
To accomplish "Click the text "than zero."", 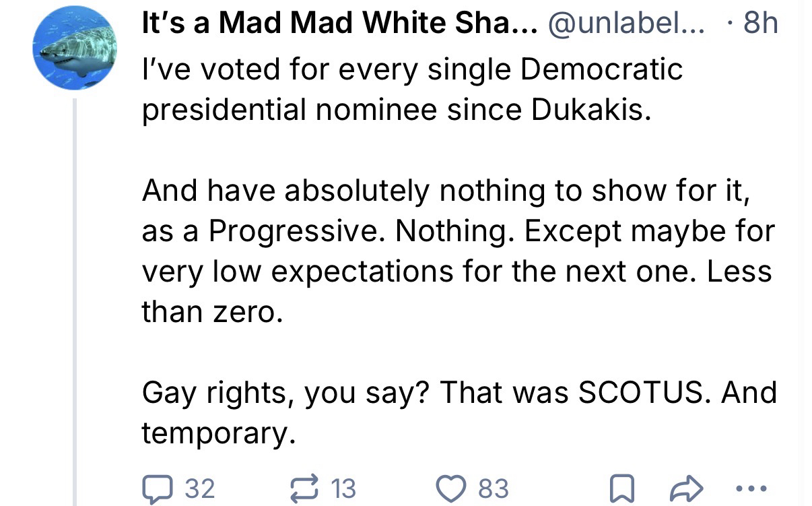I will (x=209, y=312).
